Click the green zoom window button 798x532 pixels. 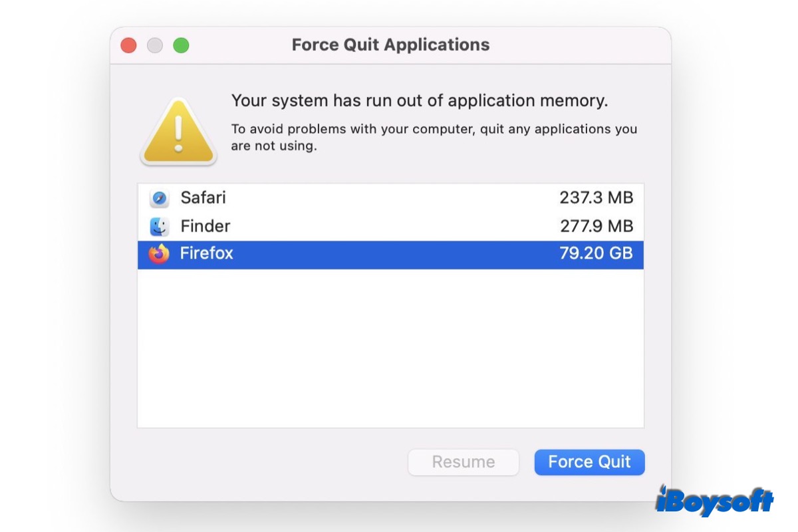click(181, 45)
